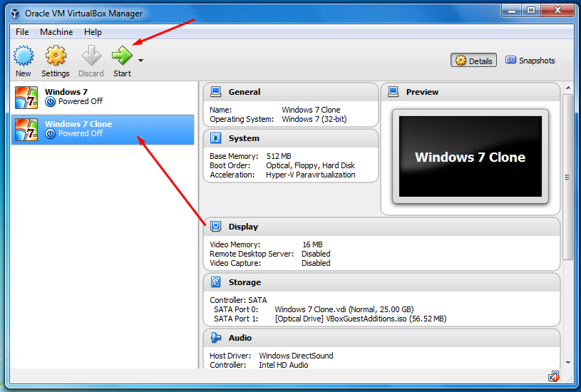Minimize the VirtualBox Manager window
The height and width of the screenshot is (392, 581).
(x=512, y=11)
